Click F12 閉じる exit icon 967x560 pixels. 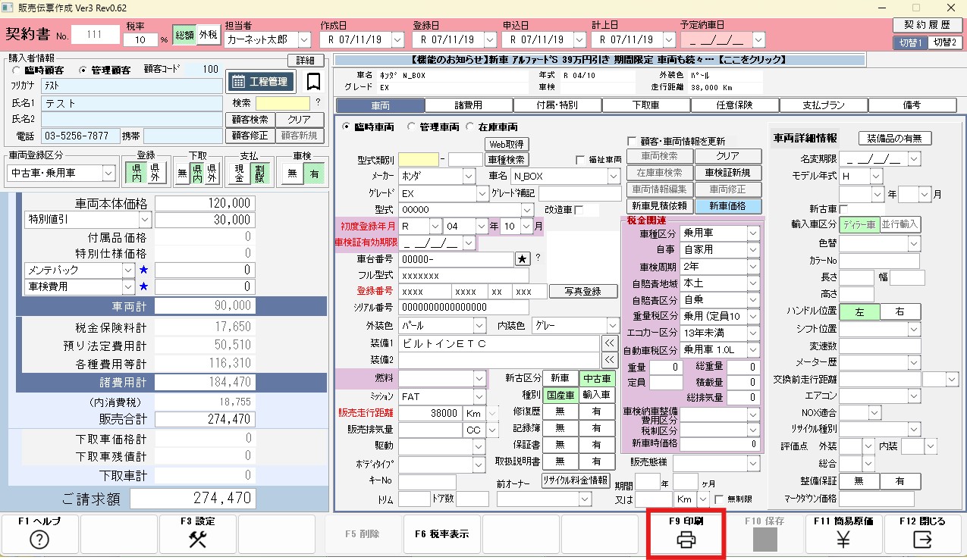click(922, 540)
